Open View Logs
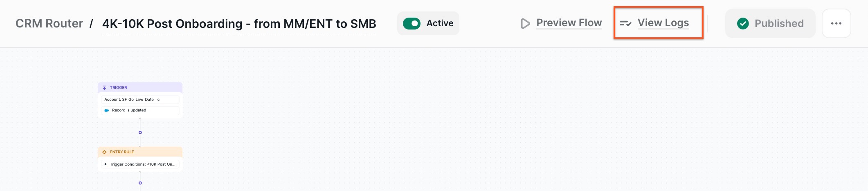Screen dimensions: 868x191 663,23
